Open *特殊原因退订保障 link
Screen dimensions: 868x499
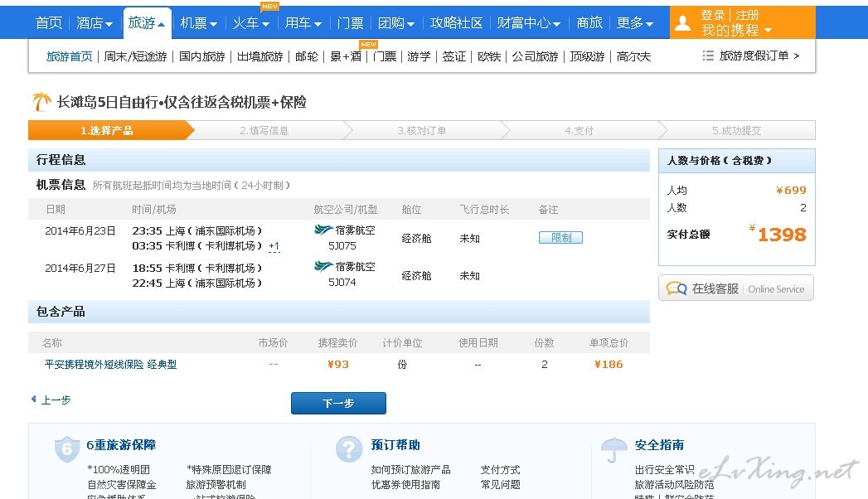229,470
